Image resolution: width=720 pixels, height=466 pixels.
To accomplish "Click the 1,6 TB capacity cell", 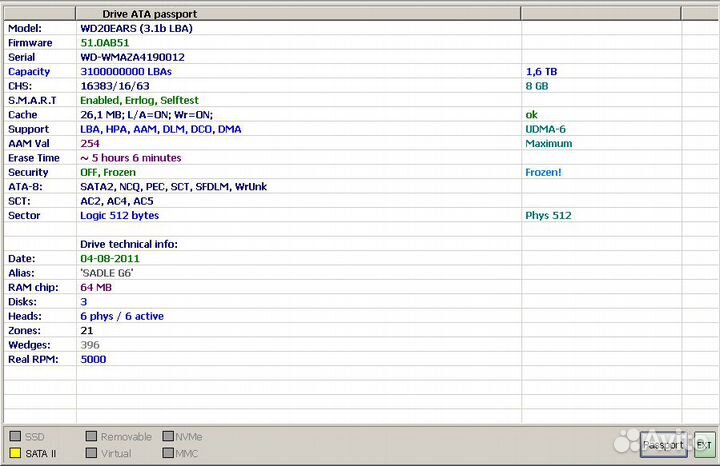I will (x=540, y=72).
